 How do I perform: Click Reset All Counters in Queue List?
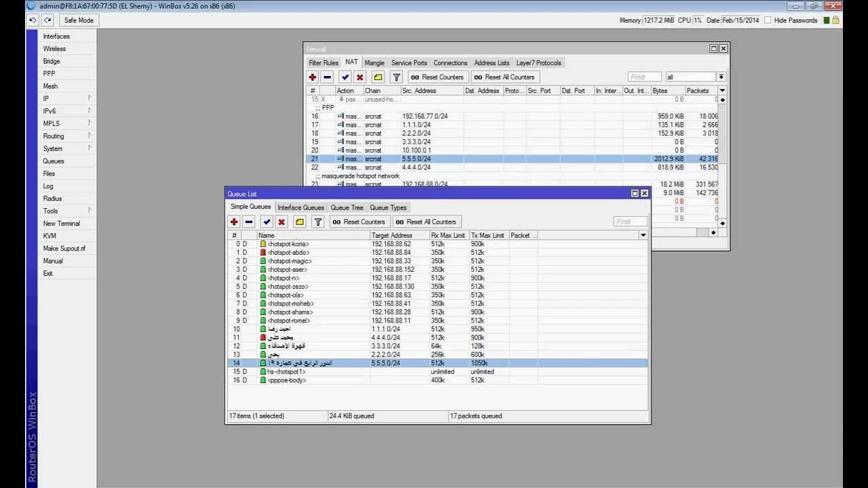pos(426,222)
